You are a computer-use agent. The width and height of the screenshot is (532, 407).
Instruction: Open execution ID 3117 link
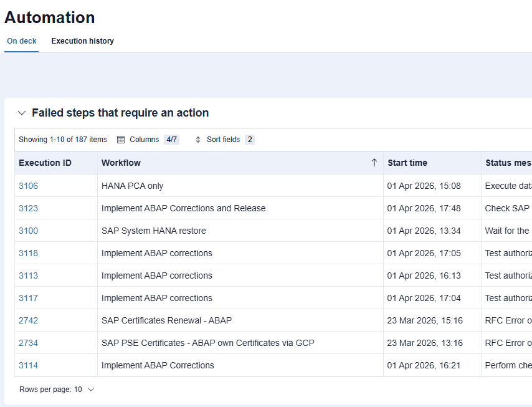[28, 298]
